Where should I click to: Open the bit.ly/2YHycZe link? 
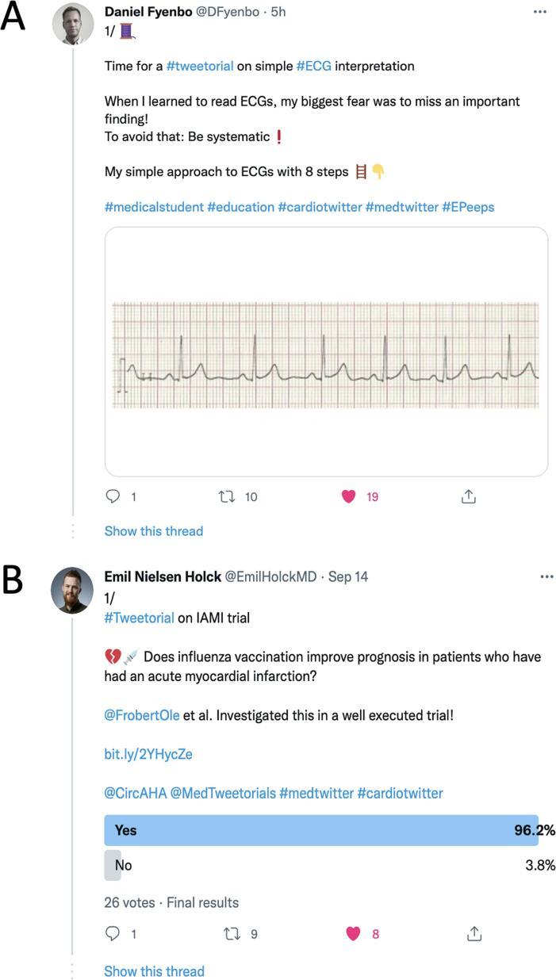[148, 754]
